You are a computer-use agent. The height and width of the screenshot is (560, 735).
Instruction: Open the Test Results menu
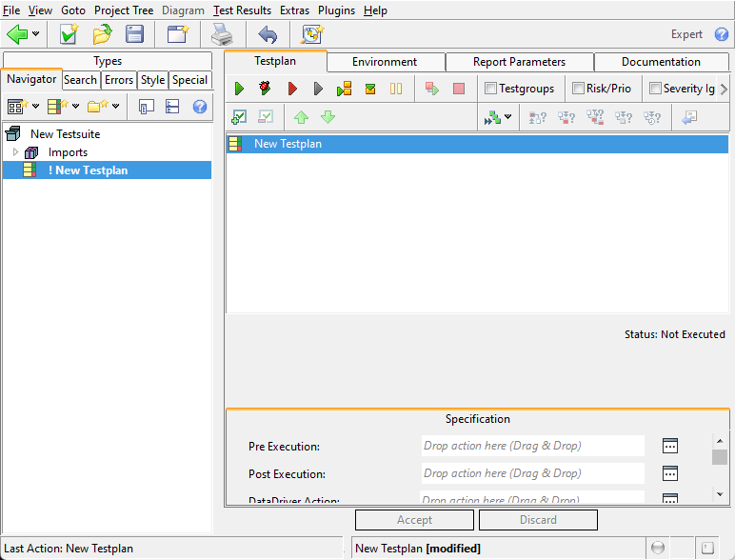[242, 10]
